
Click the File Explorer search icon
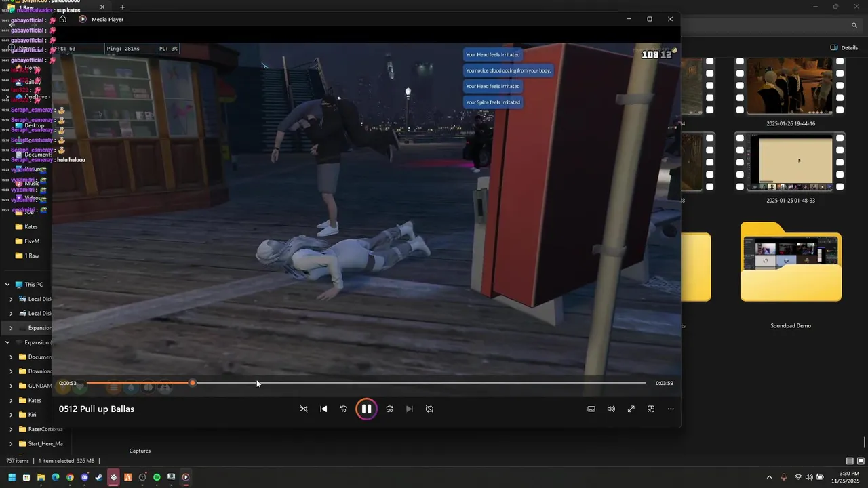(854, 25)
